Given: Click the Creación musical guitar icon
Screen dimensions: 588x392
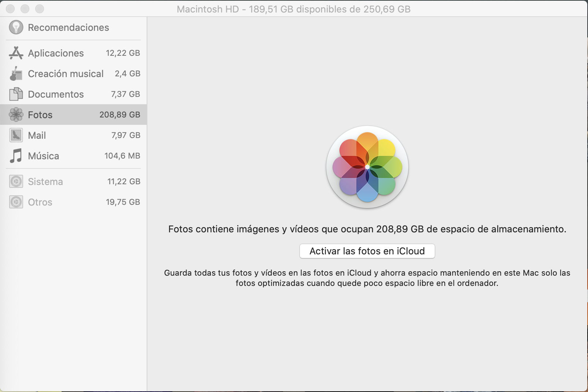Looking at the screenshot, I should click(x=16, y=73).
